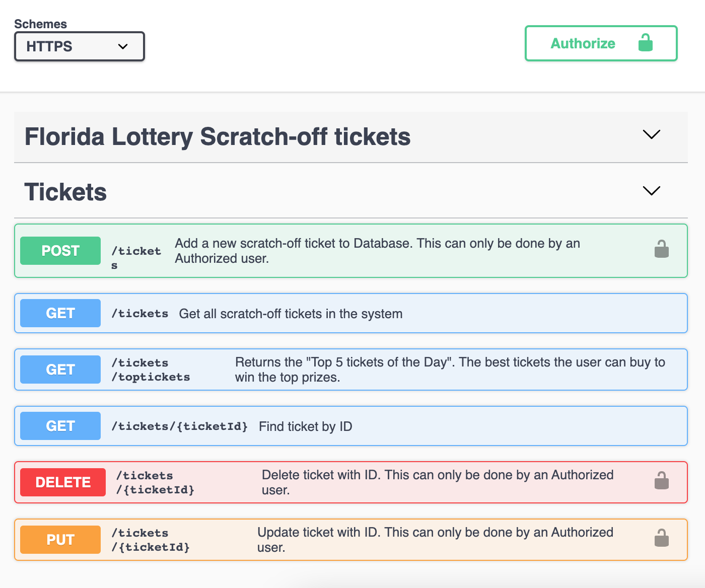Viewport: 705px width, 588px height.
Task: Expand the Update ticket with ID operation
Action: [x=352, y=539]
